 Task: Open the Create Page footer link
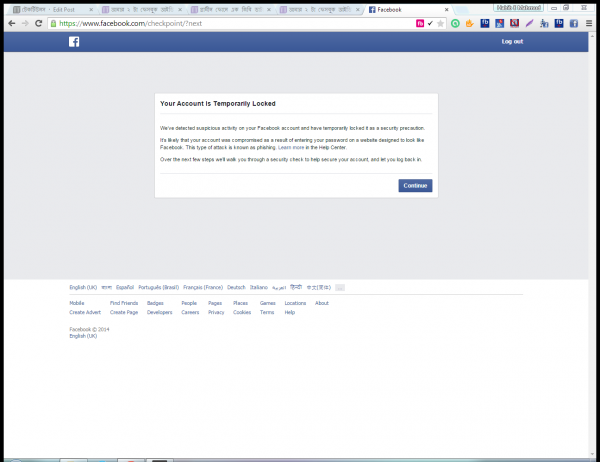click(124, 312)
